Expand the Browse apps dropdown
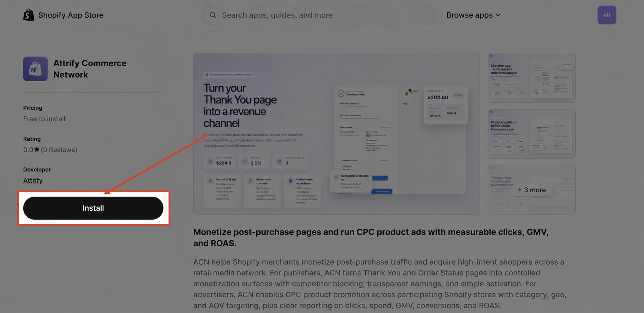The height and width of the screenshot is (313, 644). click(473, 15)
